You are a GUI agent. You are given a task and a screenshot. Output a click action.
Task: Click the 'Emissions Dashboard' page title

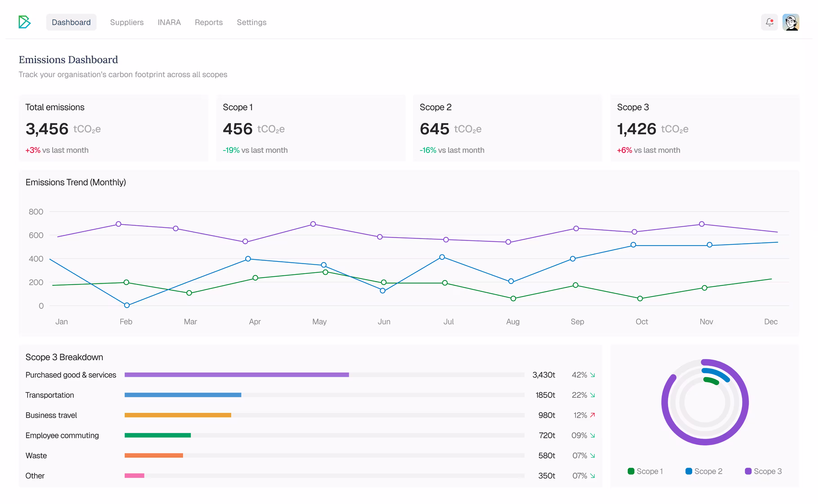pos(68,59)
